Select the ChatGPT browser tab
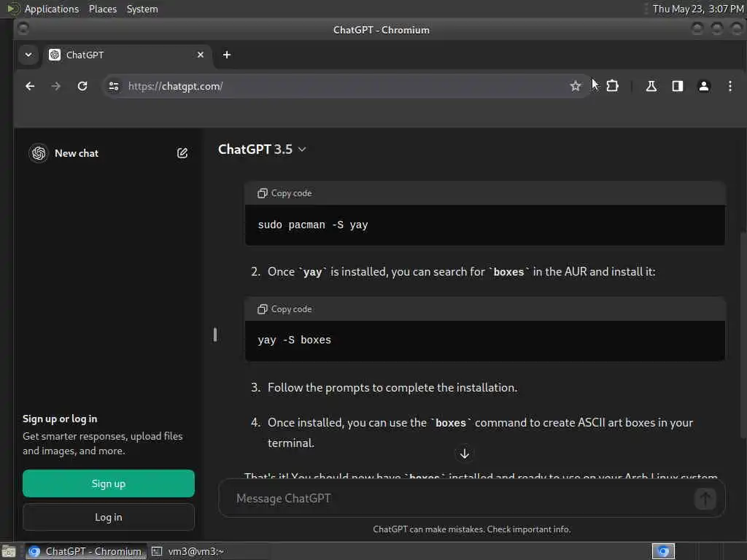Viewport: 747px width, 560px height. [127, 55]
